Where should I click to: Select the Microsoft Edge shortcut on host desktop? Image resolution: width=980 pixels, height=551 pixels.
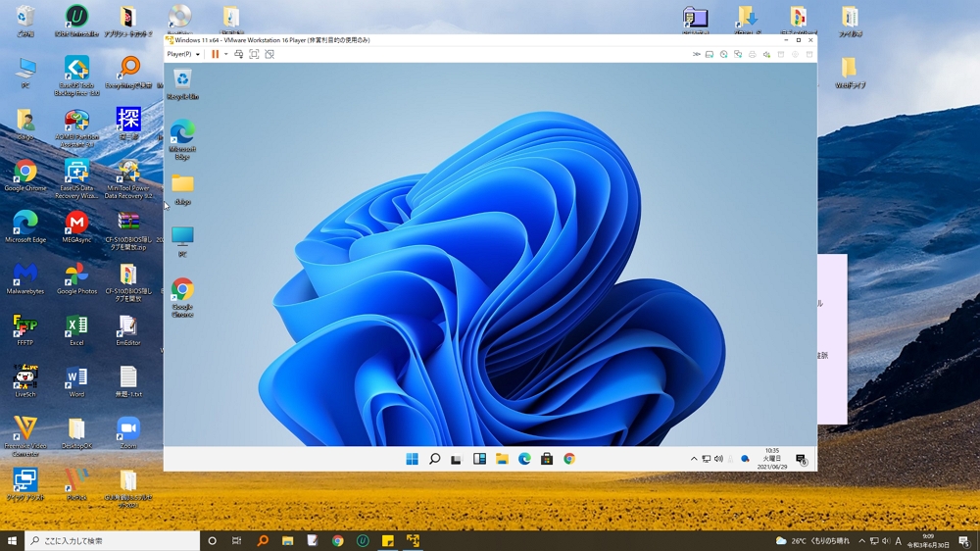pos(25,227)
